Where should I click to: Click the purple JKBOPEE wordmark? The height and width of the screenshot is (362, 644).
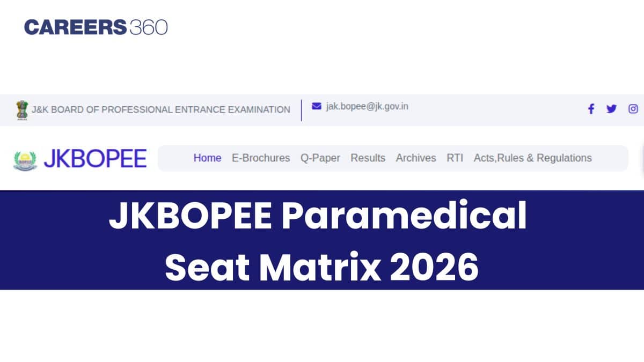coord(95,159)
